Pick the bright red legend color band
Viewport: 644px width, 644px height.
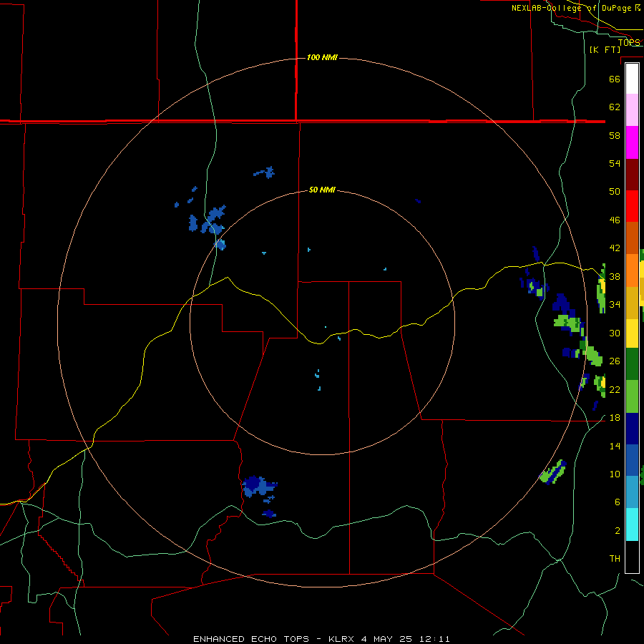click(632, 206)
